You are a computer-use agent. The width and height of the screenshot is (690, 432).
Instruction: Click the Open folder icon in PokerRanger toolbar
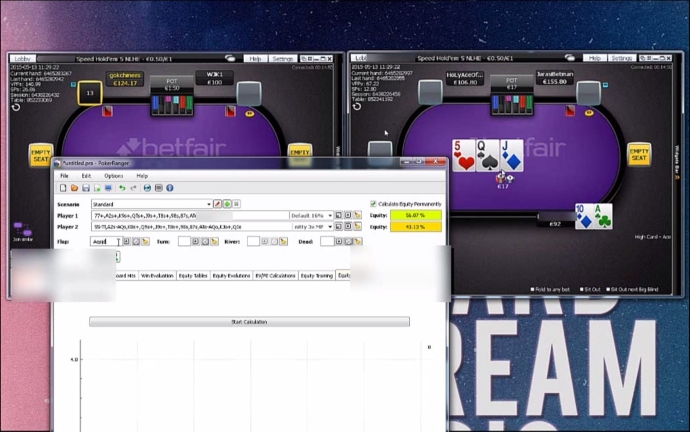(x=74, y=188)
